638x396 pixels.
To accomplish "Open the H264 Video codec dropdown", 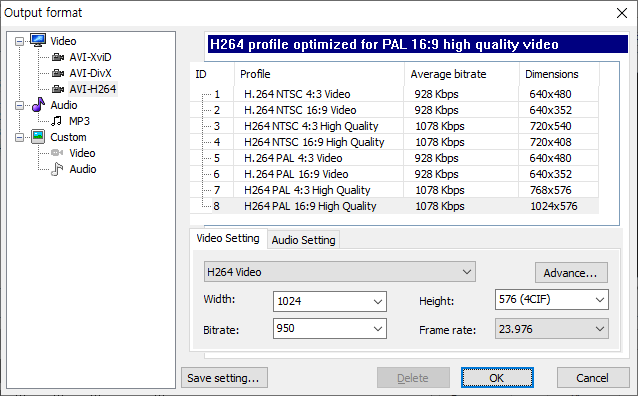I will (467, 272).
